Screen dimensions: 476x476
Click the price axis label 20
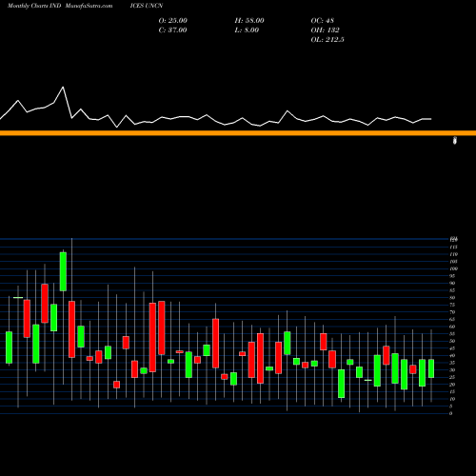click(x=452, y=385)
